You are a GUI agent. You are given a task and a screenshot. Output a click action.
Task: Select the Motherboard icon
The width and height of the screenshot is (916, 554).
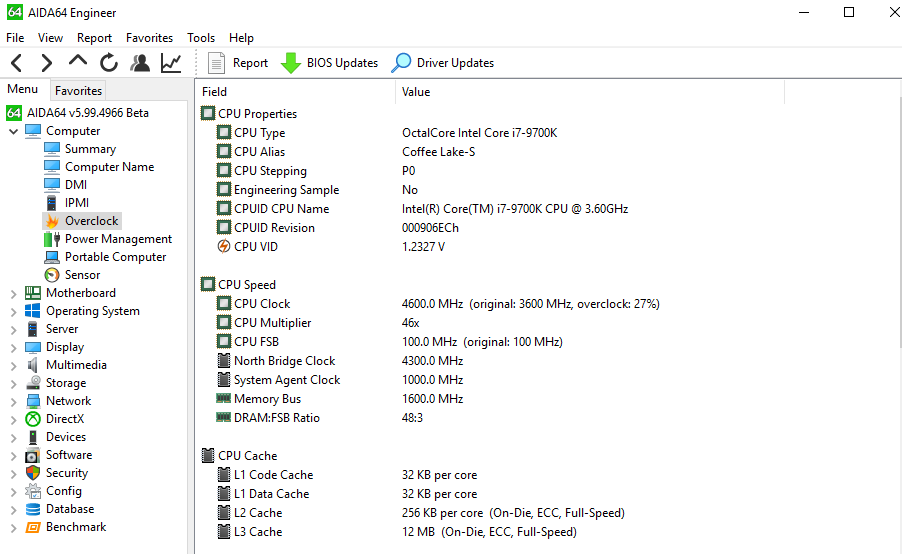(x=33, y=293)
